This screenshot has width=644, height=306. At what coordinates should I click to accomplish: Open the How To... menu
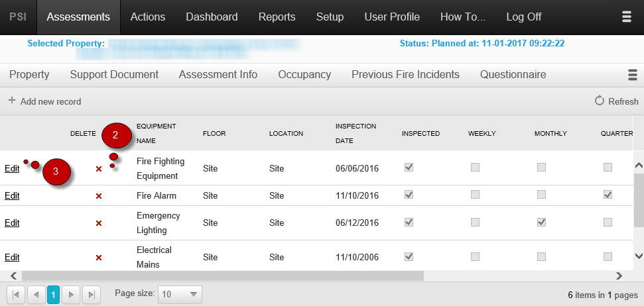tap(463, 17)
